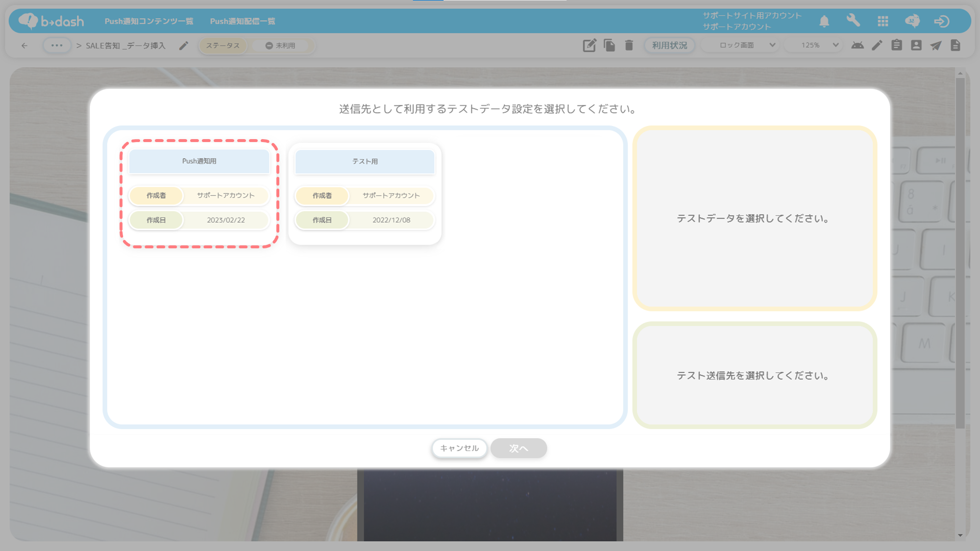Screen dimensions: 980x551
Task: Open the wrench settings icon
Action: [853, 21]
